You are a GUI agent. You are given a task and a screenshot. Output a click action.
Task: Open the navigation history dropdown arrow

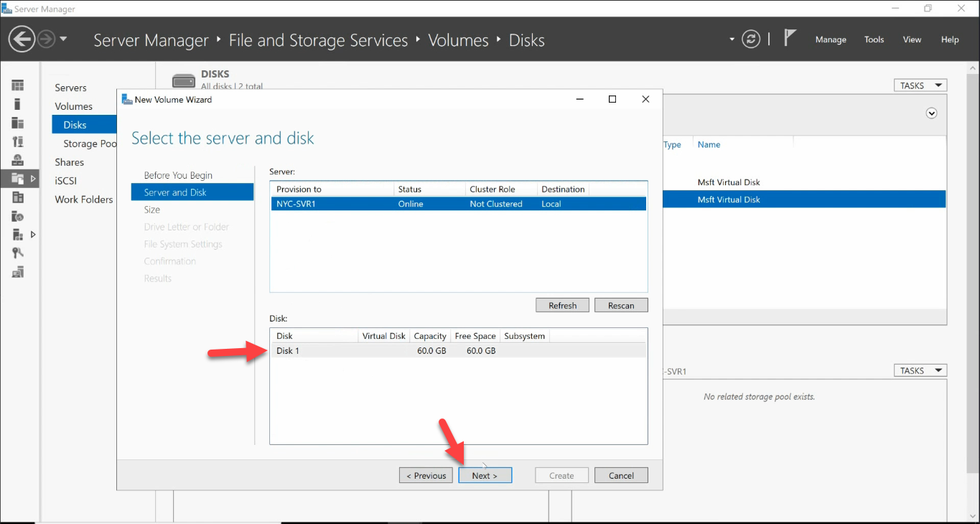[63, 39]
